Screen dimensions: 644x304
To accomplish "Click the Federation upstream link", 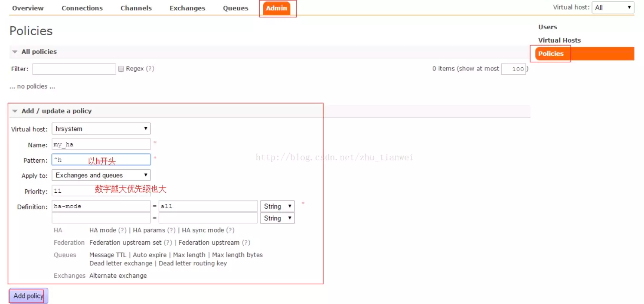I will click(x=209, y=243).
